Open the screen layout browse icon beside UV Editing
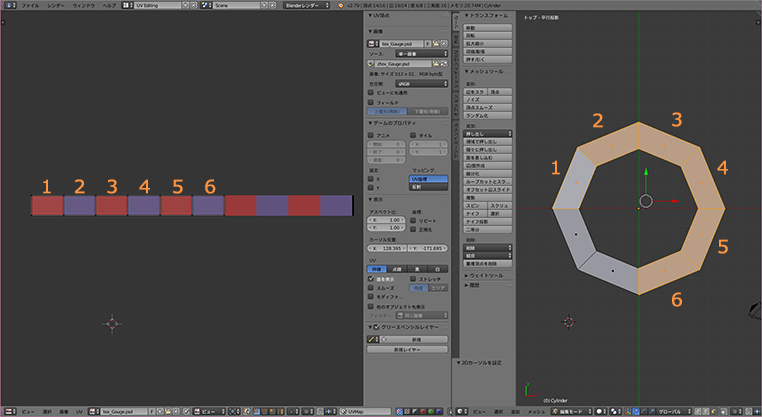Screen dimensions: 762x417 126,5
